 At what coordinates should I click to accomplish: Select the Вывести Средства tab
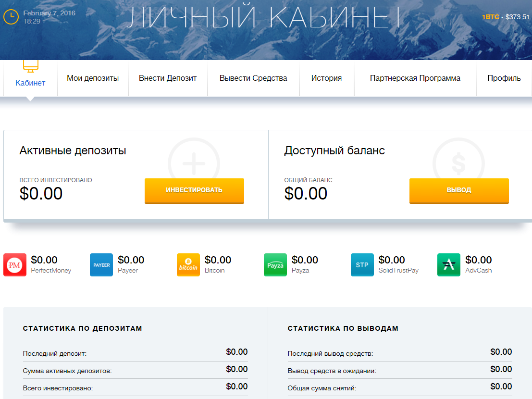point(253,78)
